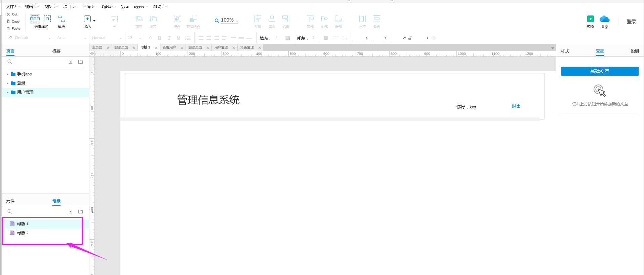The image size is (644, 275).
Task: Toggle underline text formatting
Action: point(178,38)
